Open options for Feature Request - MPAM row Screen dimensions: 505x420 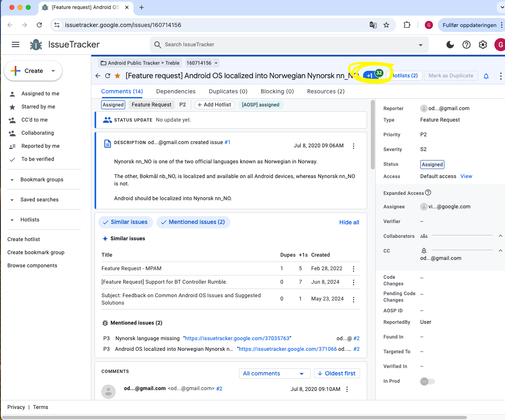tap(354, 269)
